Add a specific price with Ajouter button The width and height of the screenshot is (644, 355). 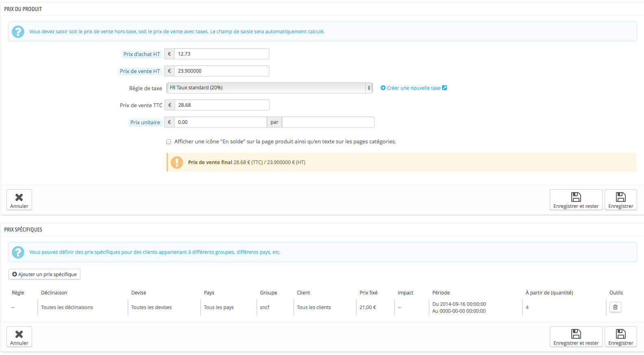pos(44,274)
